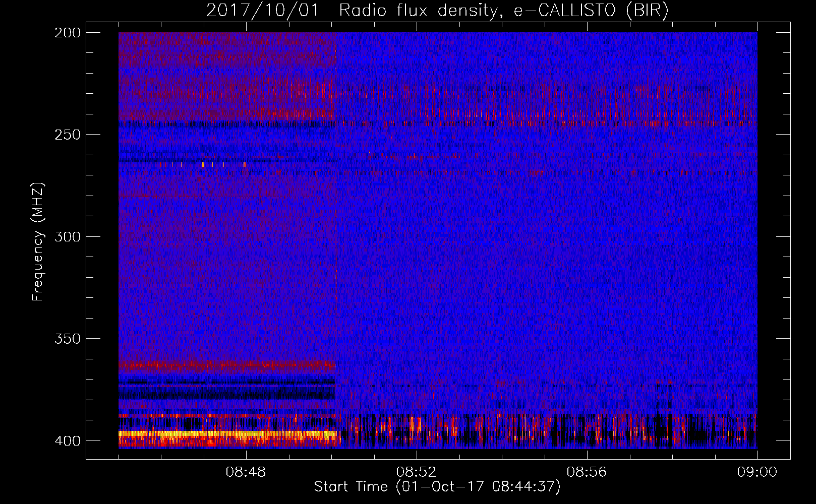Viewport: 816px width, 504px height.
Task: Click the 08:48 time tick label
Action: point(246,472)
